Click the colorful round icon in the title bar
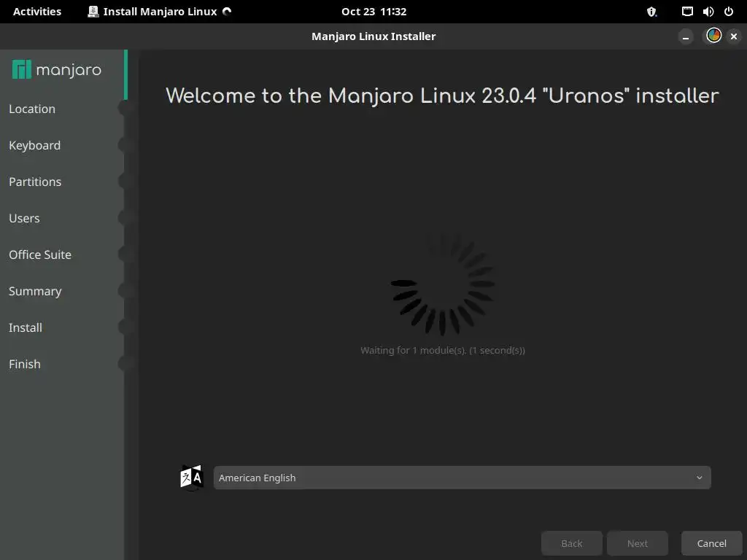This screenshot has height=560, width=747. coord(713,36)
